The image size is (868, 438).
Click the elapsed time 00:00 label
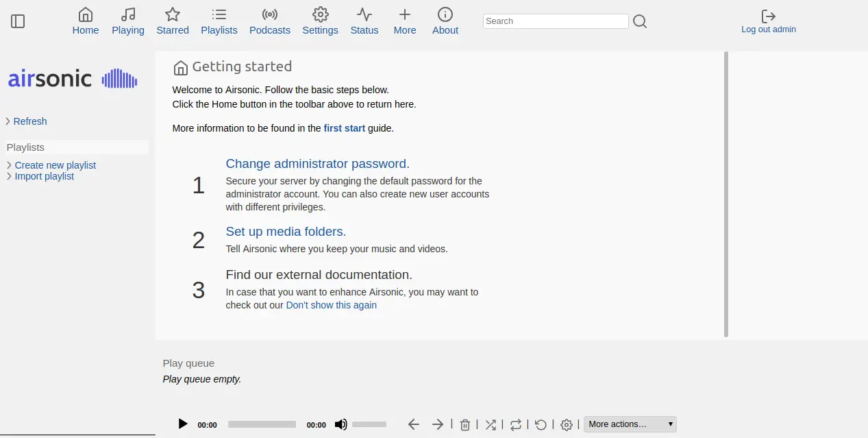pos(208,425)
